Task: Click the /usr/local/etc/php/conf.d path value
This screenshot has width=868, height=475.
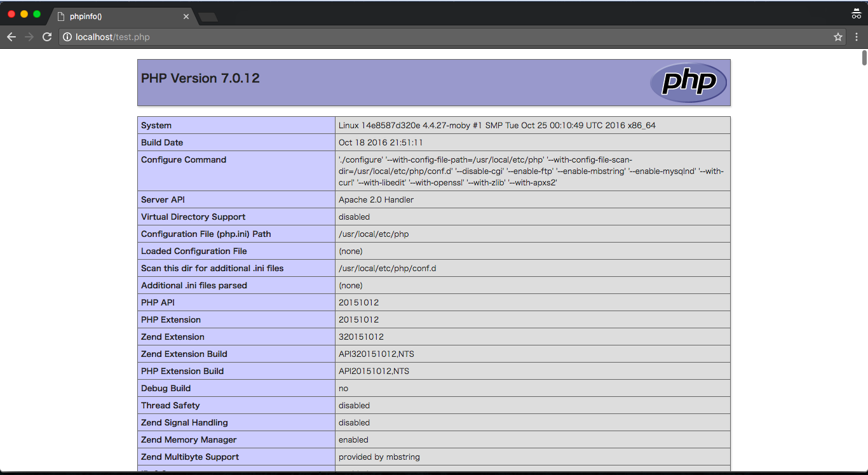Action: pos(387,268)
